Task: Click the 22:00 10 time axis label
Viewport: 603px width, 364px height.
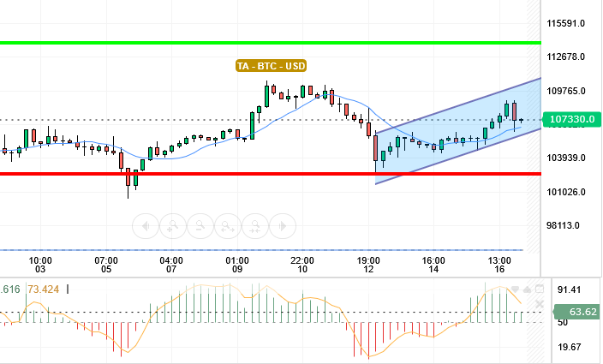Action: [x=302, y=265]
